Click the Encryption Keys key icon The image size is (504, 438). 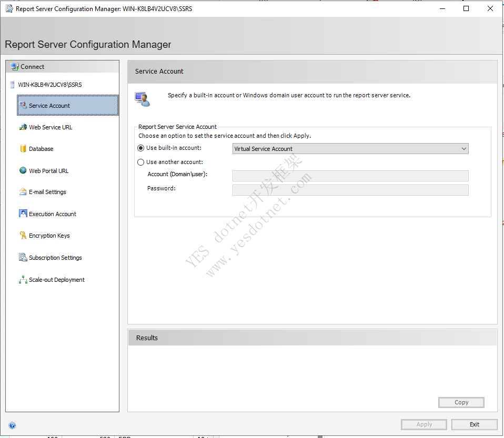pos(23,236)
